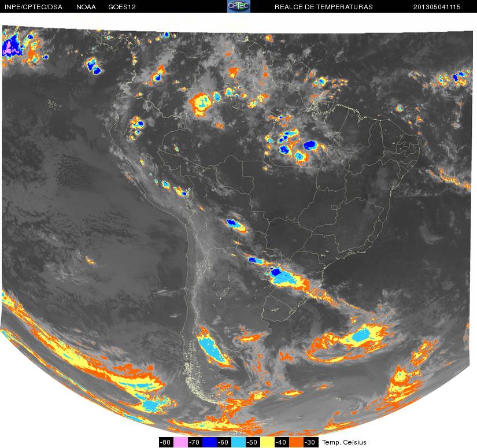The height and width of the screenshot is (448, 477).
Task: Click the -30 legend value
Action: click(x=311, y=442)
